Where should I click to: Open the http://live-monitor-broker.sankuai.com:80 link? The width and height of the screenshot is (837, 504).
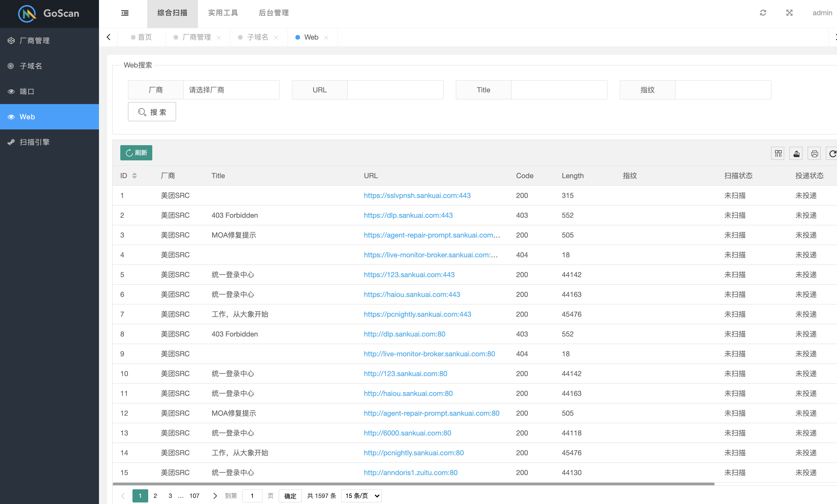(x=429, y=354)
